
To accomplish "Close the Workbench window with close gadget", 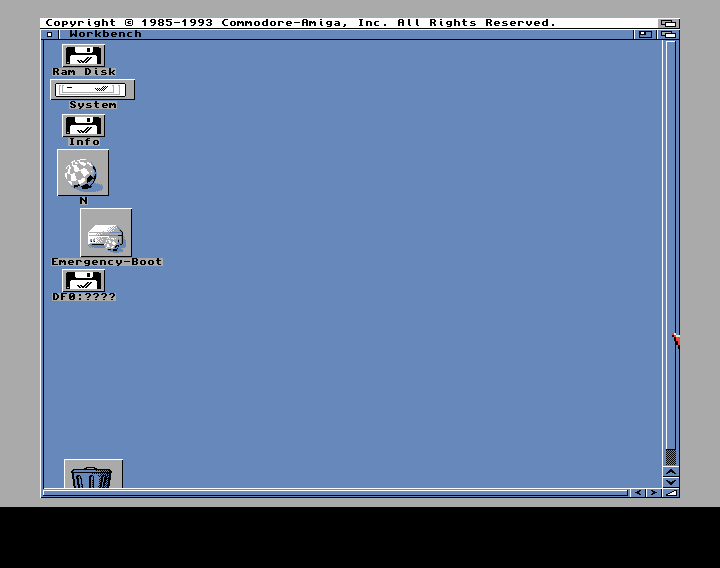I will [x=49, y=34].
